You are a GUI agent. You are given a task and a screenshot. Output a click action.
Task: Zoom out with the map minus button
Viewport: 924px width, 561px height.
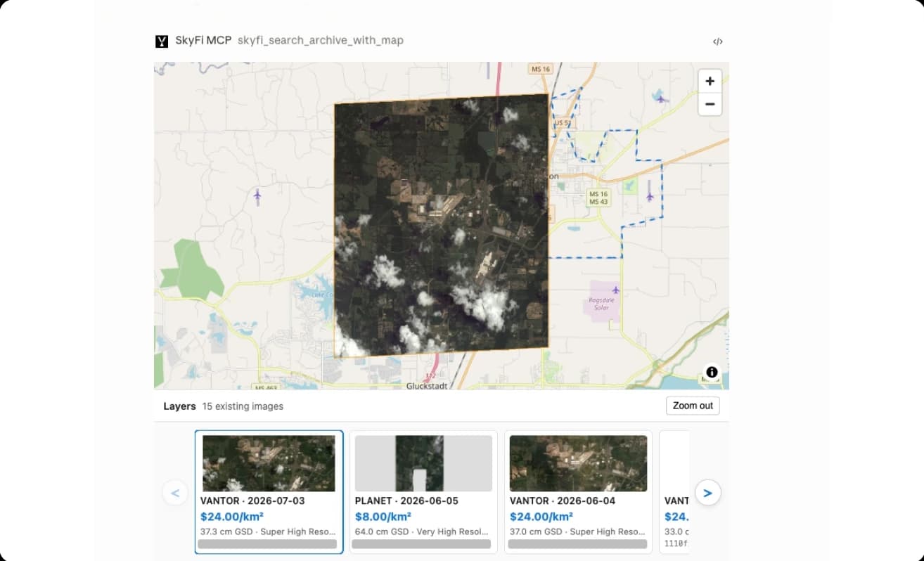[x=710, y=104]
